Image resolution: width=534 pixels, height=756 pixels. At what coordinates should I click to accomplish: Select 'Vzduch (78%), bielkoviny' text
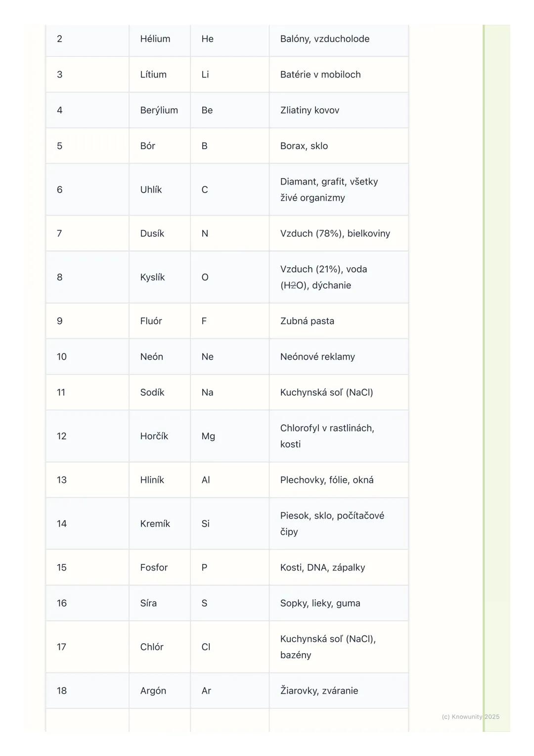pos(335,234)
